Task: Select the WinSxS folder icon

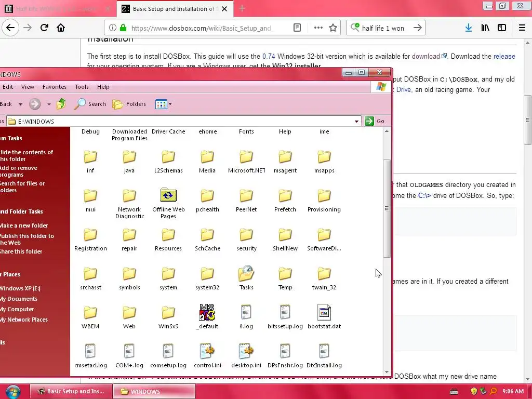Action: coord(168,312)
